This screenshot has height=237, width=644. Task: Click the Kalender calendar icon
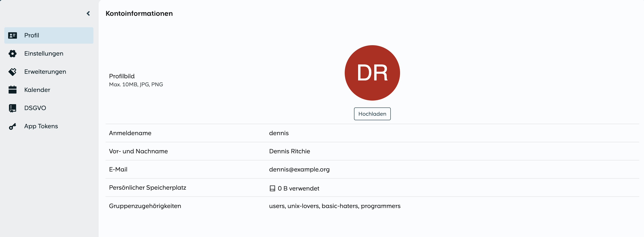[x=13, y=90]
